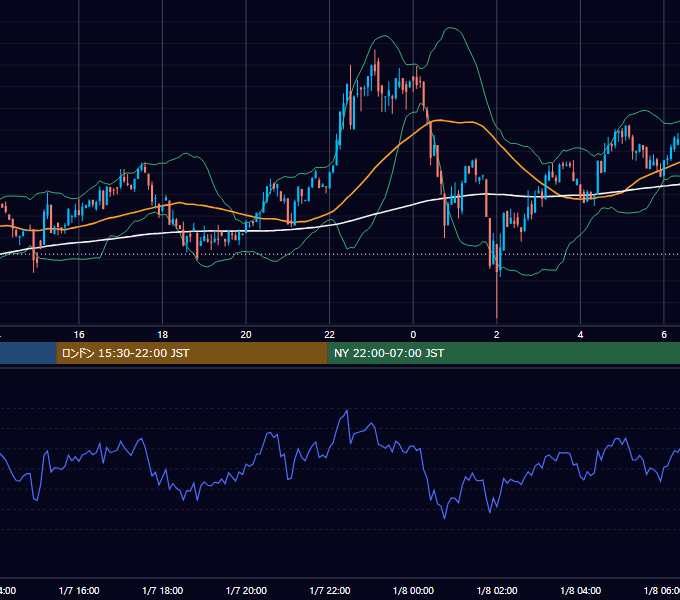
Task: Click the '18' hour label on price chart
Action: tap(163, 334)
